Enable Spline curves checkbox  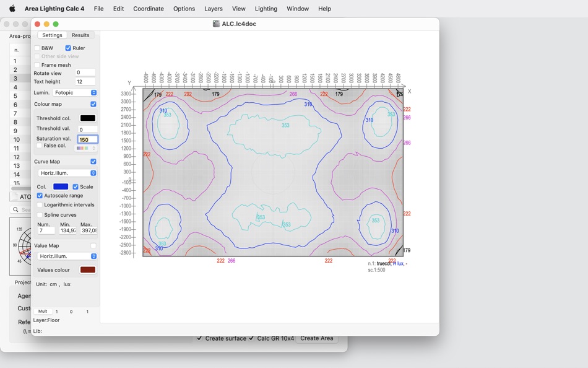coord(40,215)
